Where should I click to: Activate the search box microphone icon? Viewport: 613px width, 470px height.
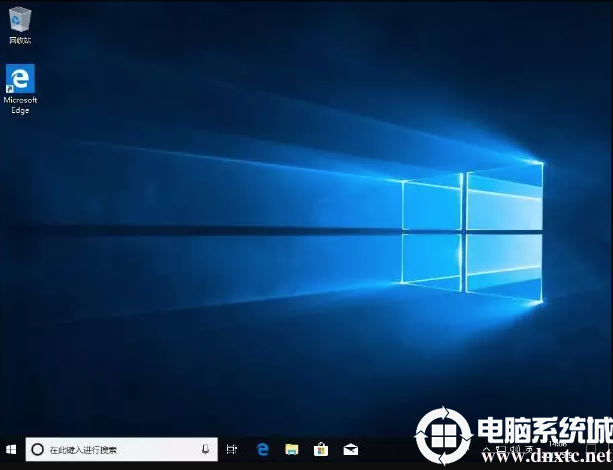tap(205, 450)
